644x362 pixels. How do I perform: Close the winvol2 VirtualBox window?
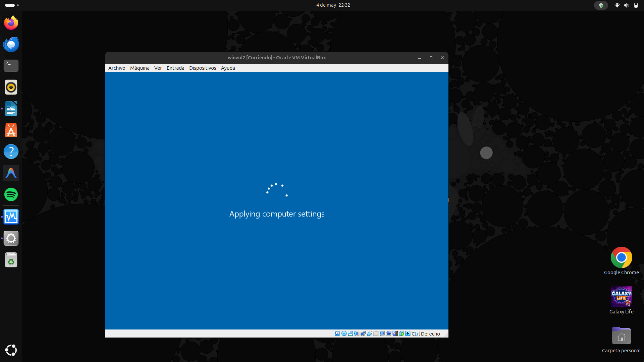(x=442, y=58)
